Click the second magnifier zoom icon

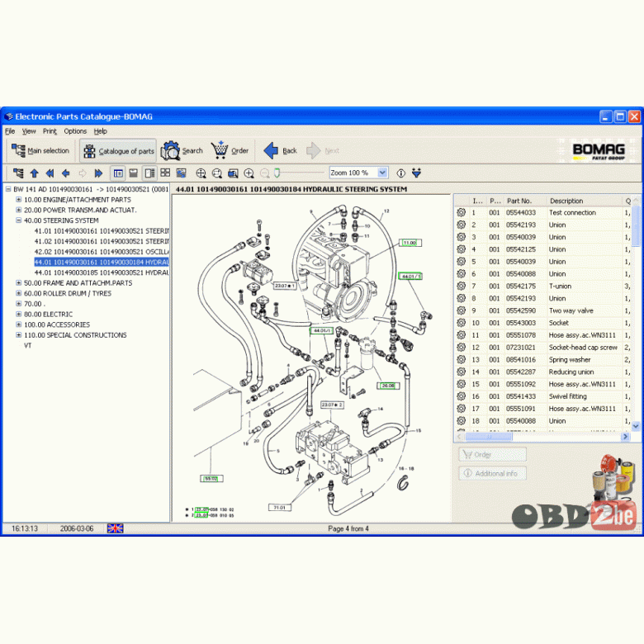coord(217,173)
